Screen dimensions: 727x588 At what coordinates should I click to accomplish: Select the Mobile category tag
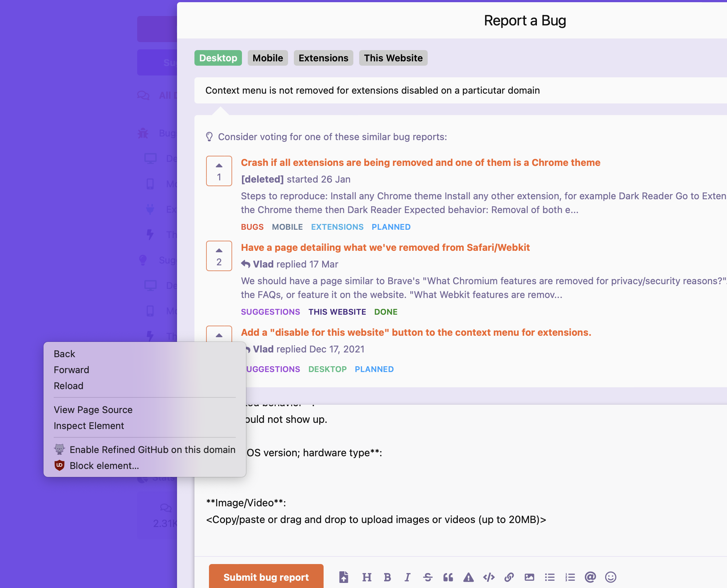click(268, 58)
